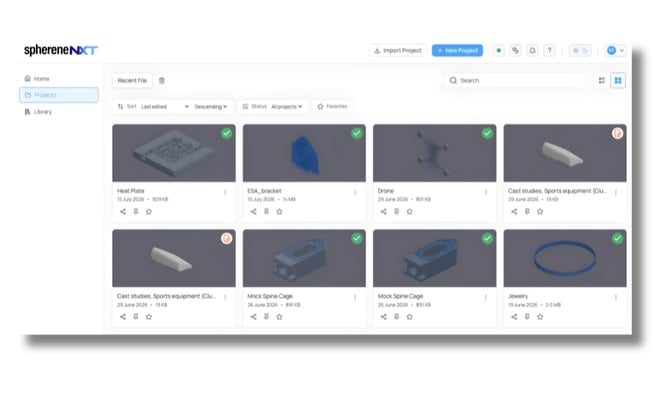Open the help question mark icon

pyautogui.click(x=549, y=50)
